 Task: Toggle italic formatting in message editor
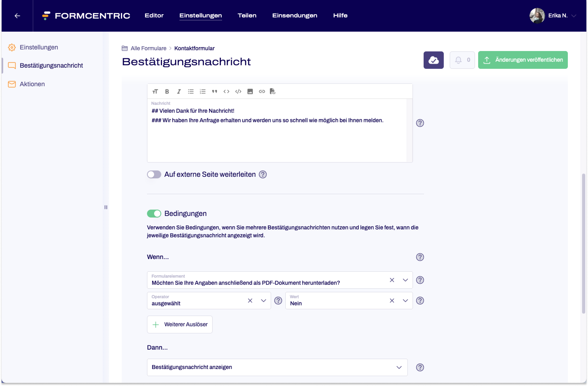[179, 92]
